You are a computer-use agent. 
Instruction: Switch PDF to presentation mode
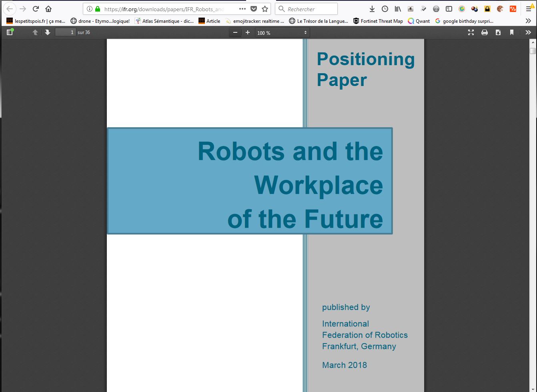(x=471, y=32)
